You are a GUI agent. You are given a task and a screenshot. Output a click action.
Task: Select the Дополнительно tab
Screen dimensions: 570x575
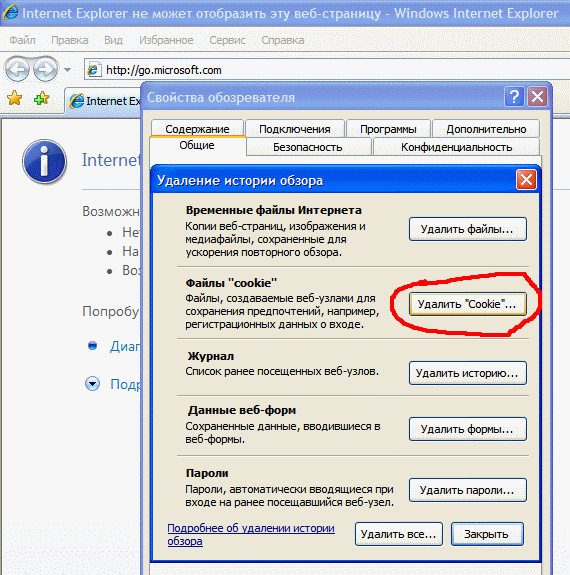[486, 129]
